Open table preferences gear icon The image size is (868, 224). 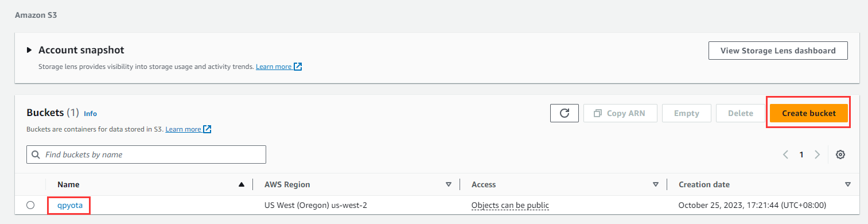[840, 155]
